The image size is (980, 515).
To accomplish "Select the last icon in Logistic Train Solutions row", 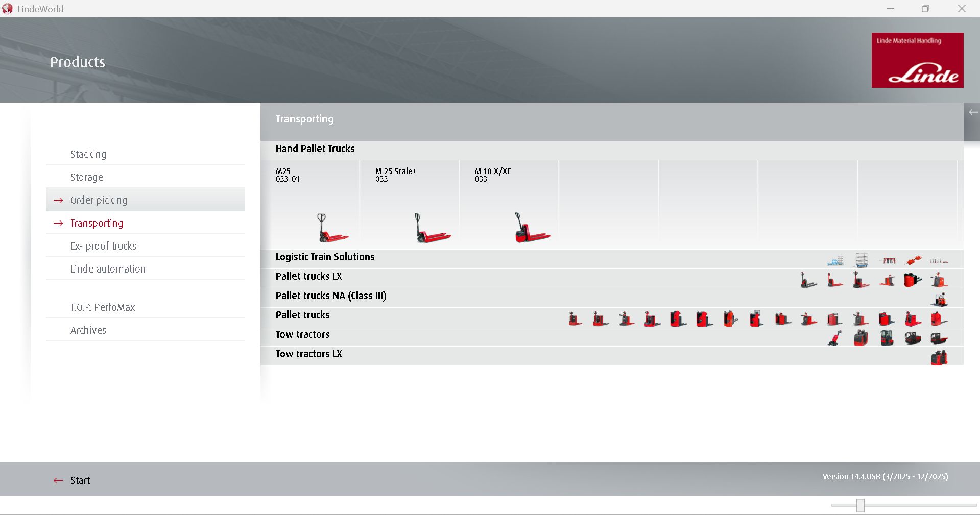I will 939,261.
